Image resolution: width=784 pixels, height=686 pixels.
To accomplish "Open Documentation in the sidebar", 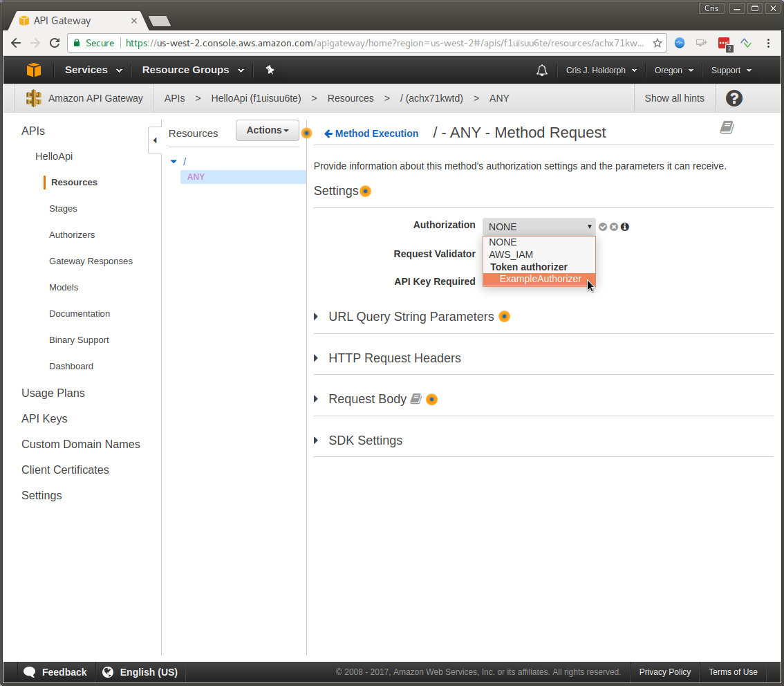I will click(80, 313).
